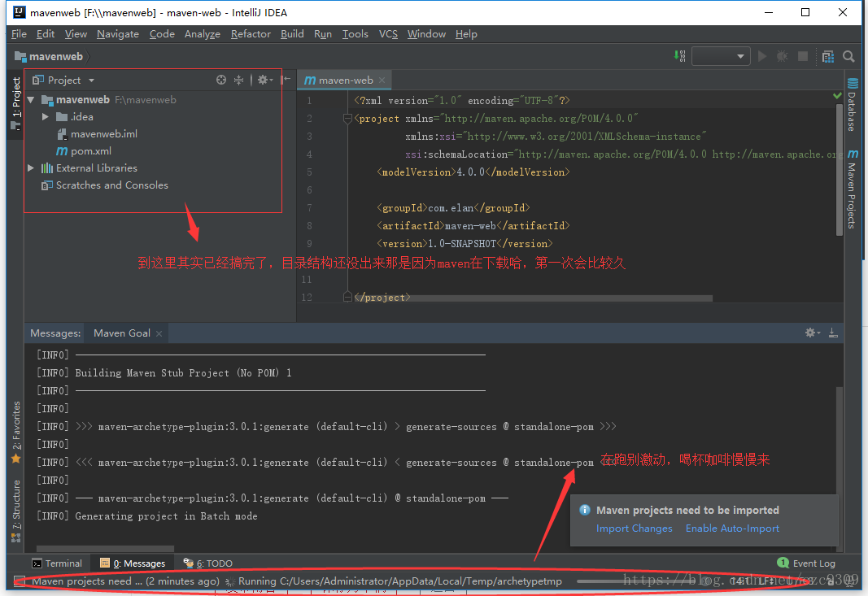
Task: Open the run configuration dropdown
Action: tap(721, 56)
